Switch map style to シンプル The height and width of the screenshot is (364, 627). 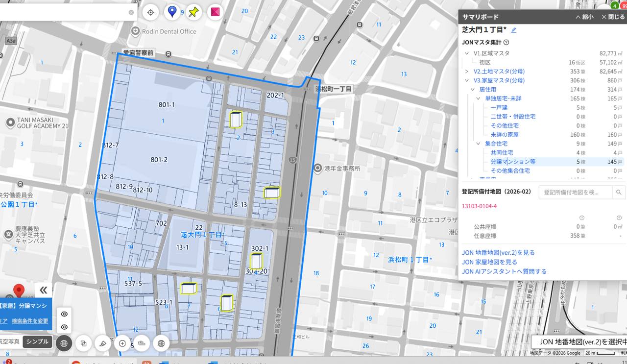pyautogui.click(x=37, y=341)
